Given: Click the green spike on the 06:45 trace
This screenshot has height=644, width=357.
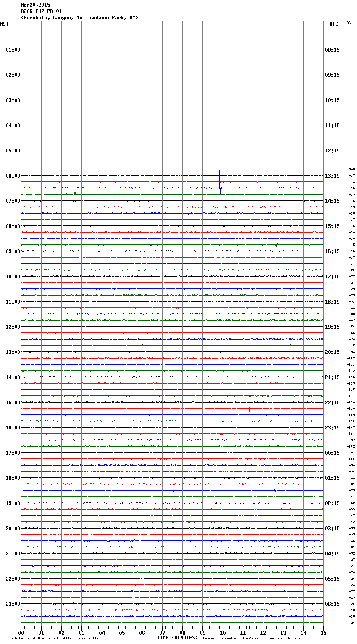Looking at the screenshot, I should click(75, 194).
